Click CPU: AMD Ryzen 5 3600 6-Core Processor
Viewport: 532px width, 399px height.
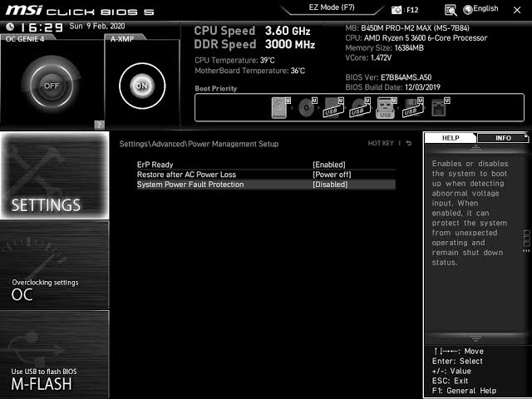tap(416, 38)
